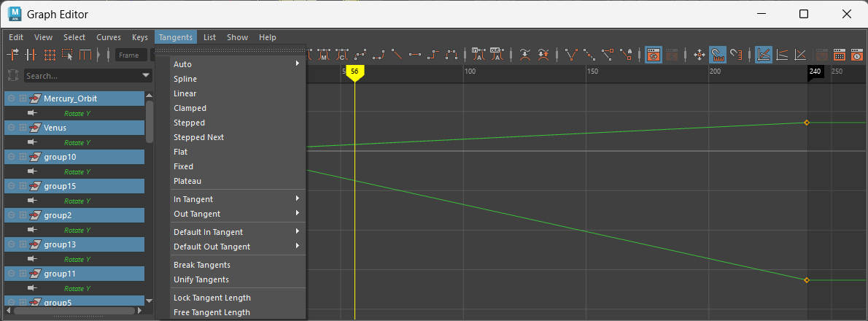This screenshot has width=868, height=321.
Task: Open the search filter dropdown arrow
Action: (147, 75)
